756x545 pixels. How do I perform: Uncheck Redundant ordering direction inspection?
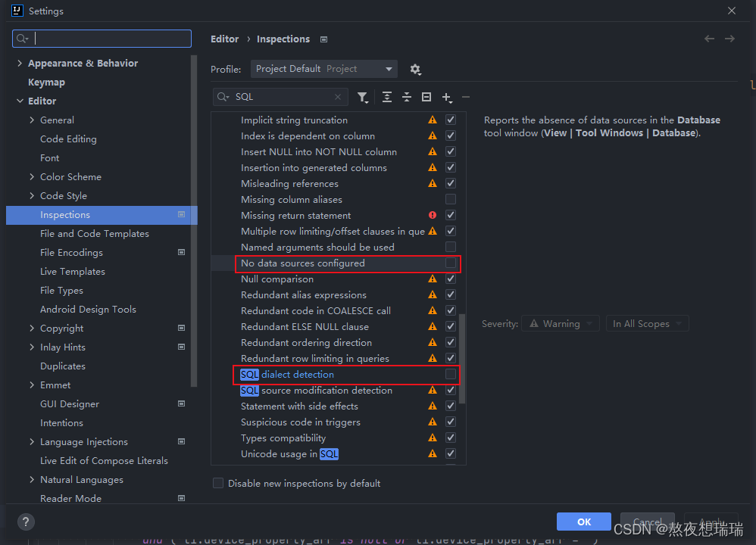(450, 342)
